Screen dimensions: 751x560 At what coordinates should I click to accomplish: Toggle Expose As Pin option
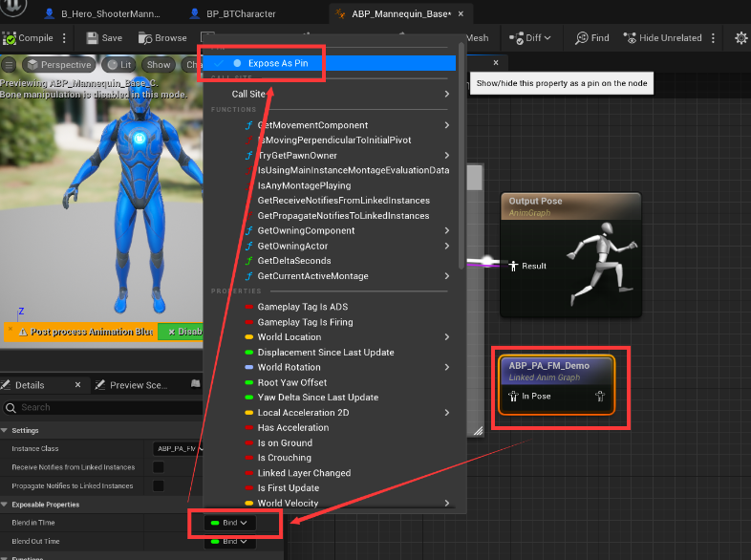tap(329, 63)
